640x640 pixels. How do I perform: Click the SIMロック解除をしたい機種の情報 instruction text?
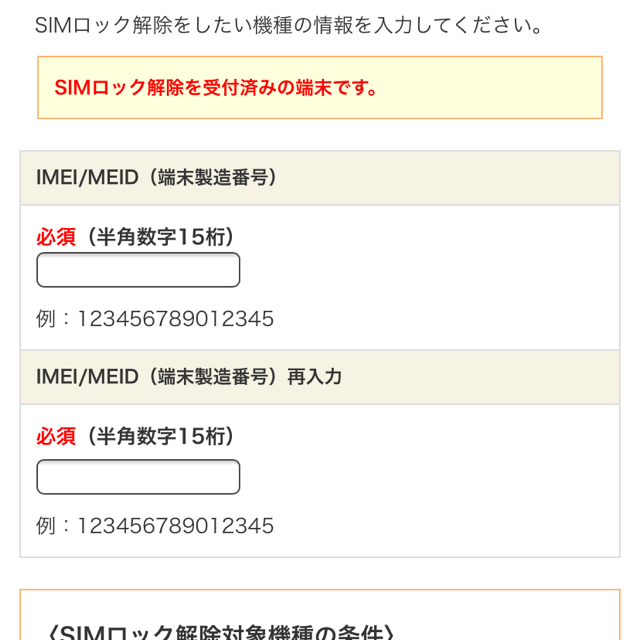point(289,25)
